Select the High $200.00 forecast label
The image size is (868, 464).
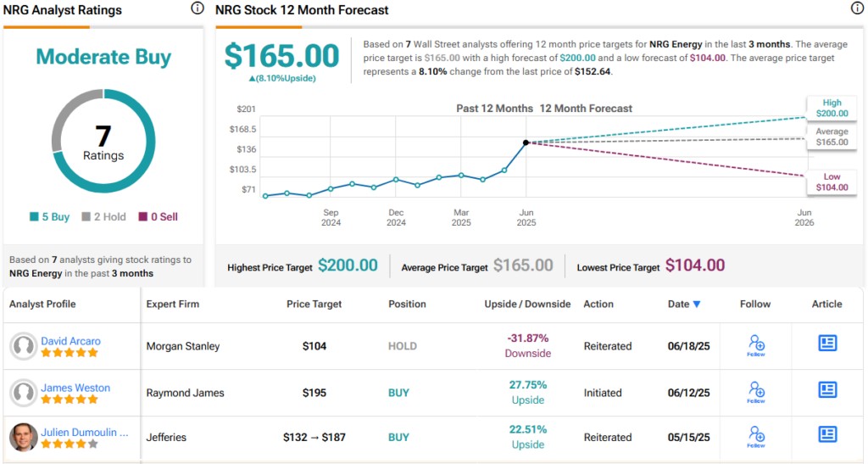point(832,108)
